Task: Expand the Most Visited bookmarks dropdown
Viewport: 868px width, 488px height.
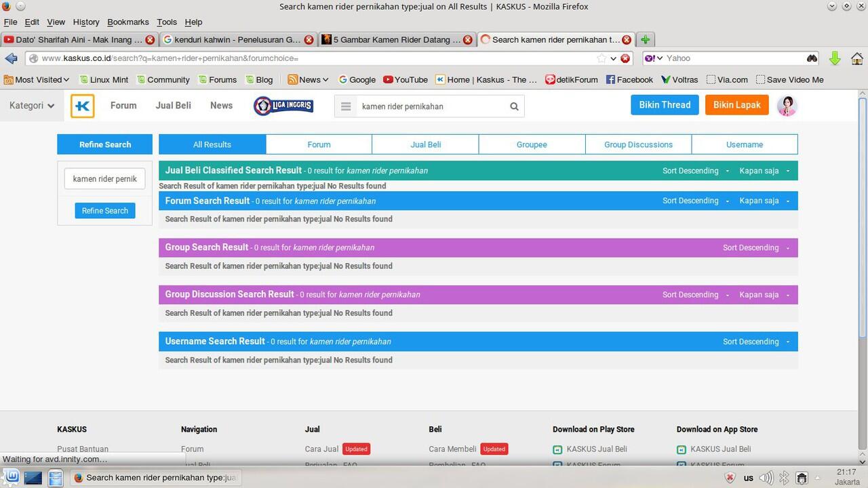Action: (x=37, y=79)
